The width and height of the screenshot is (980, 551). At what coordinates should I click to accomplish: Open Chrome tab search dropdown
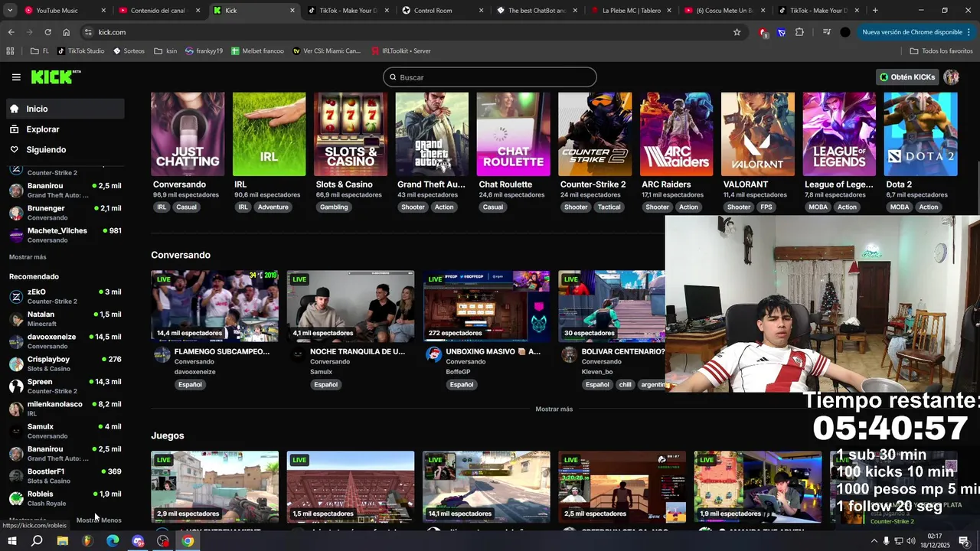10,11
